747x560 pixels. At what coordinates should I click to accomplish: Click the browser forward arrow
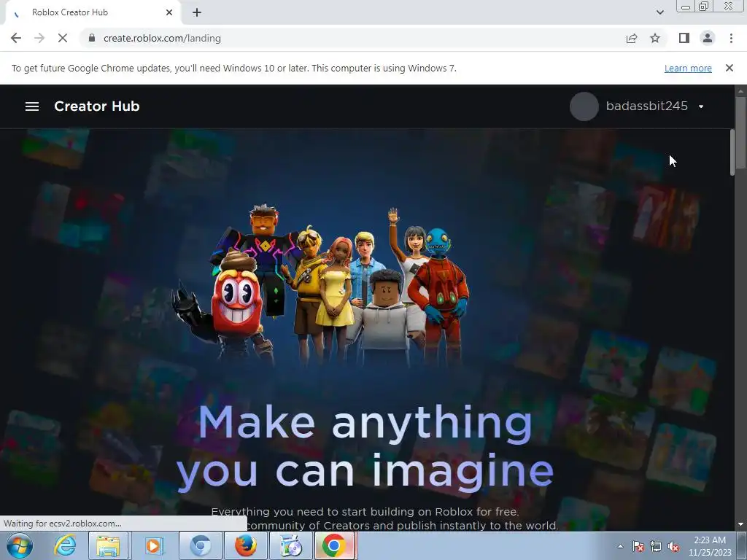pos(39,38)
